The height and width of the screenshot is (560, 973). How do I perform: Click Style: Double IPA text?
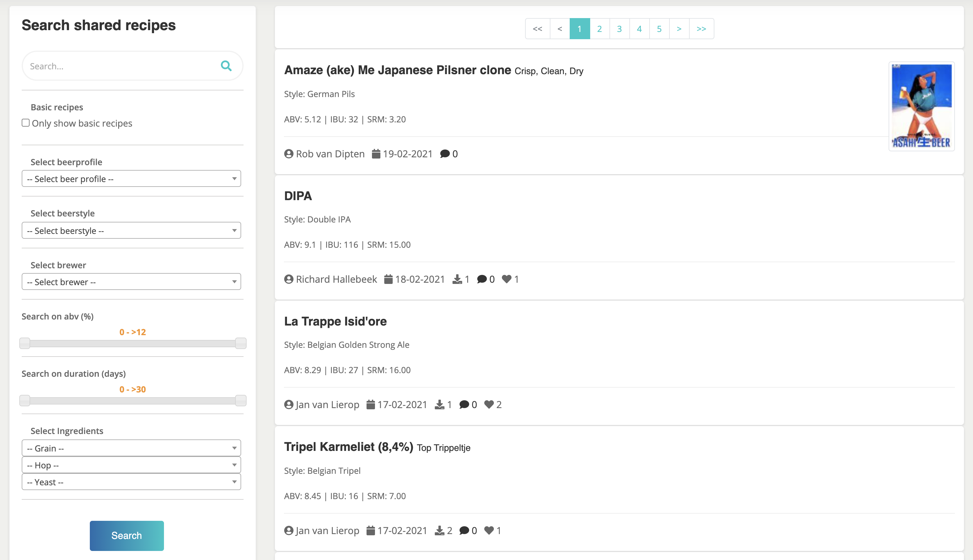pyautogui.click(x=317, y=219)
